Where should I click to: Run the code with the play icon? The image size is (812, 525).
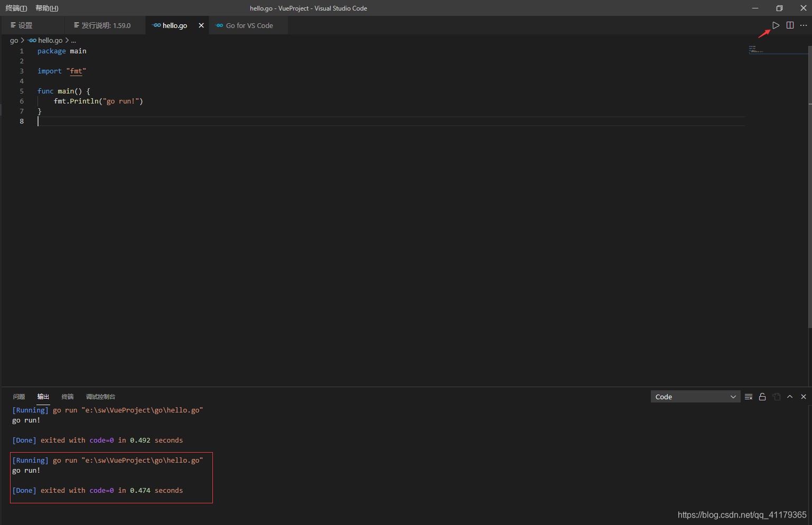[x=776, y=25]
